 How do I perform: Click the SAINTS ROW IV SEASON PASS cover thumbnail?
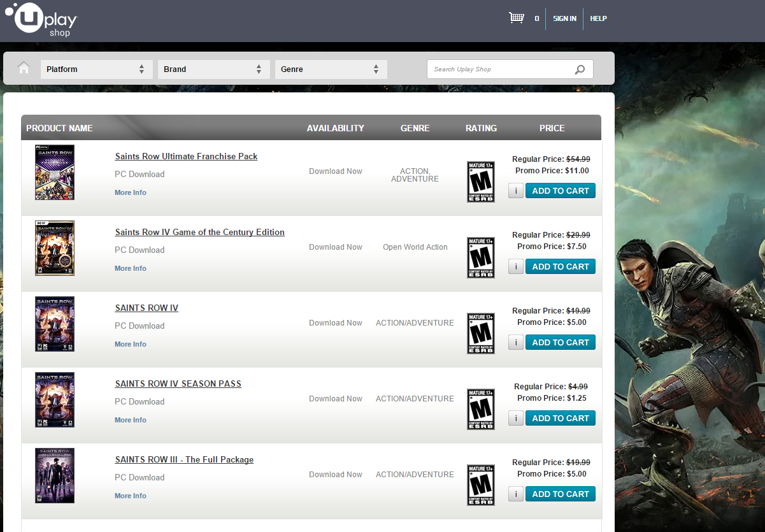(55, 399)
